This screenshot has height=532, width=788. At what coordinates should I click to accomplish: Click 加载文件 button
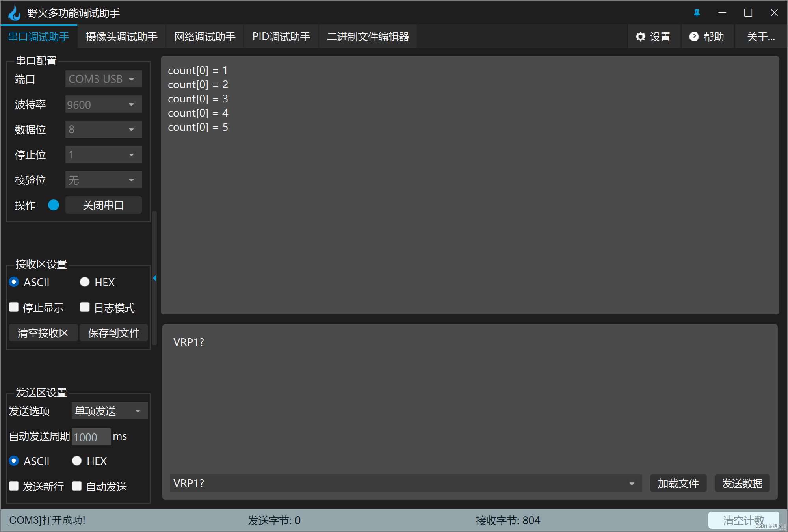pos(678,484)
